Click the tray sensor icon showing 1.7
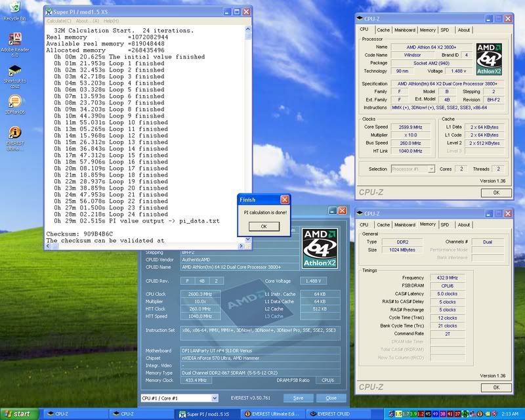This screenshot has height=420, width=525. [406, 414]
